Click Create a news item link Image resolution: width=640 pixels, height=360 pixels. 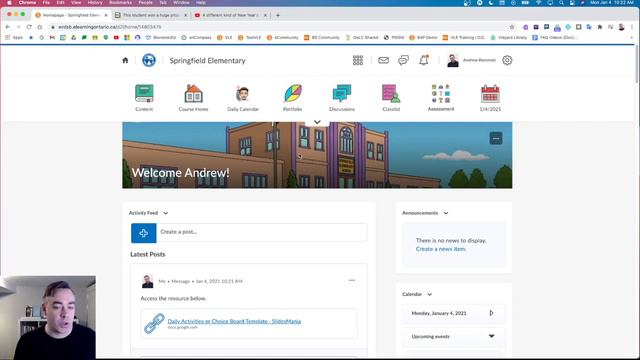(x=441, y=249)
